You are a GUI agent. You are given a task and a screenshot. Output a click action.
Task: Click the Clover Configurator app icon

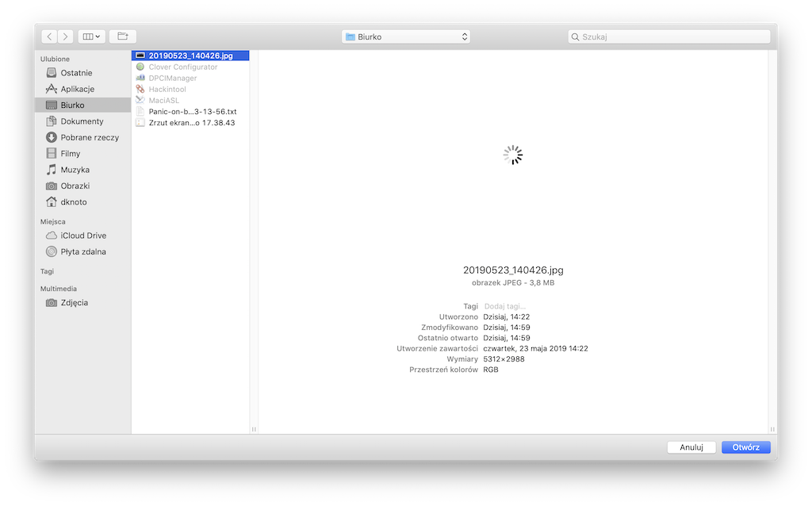tap(140, 67)
